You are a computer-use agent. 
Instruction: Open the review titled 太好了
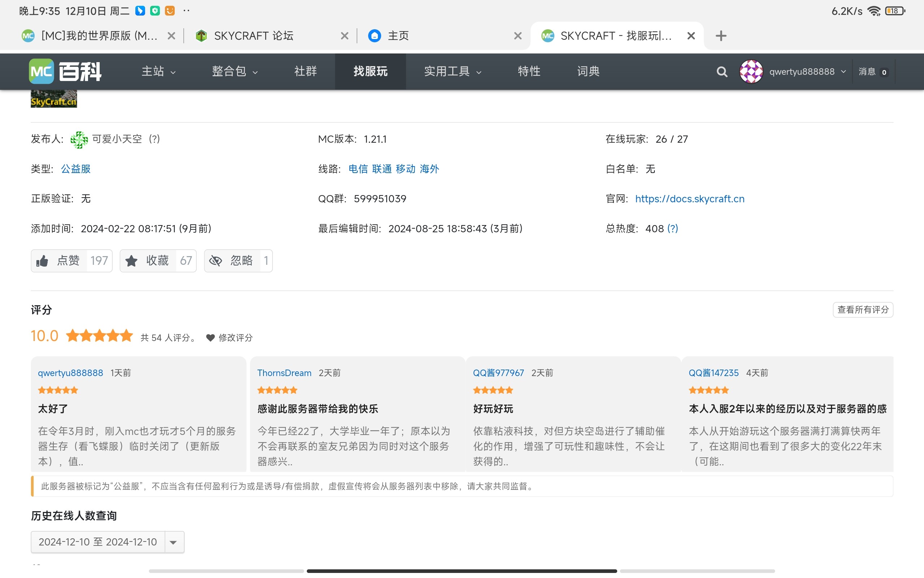[x=53, y=409]
